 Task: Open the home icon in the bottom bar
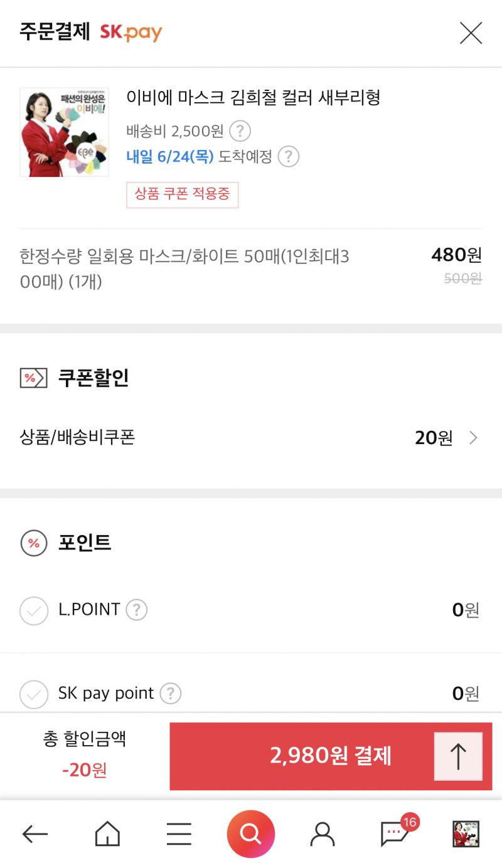click(x=107, y=834)
